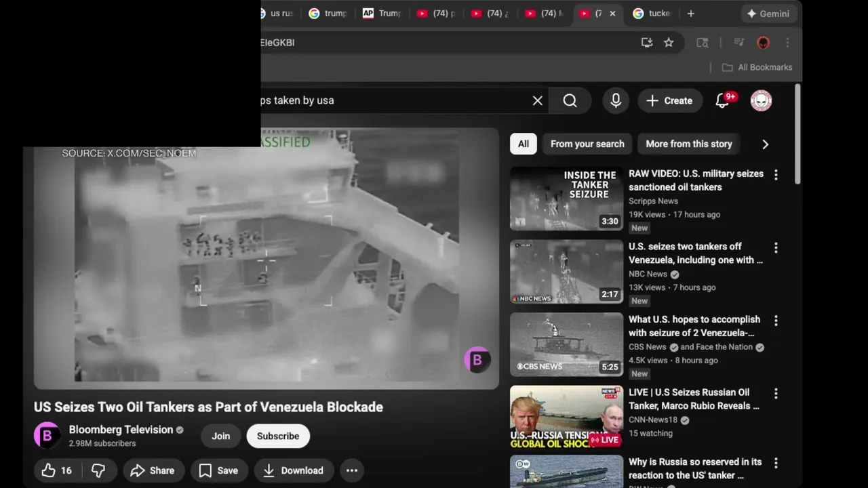Click CNN-News18 channel name
This screenshot has width=868, height=488.
click(654, 420)
